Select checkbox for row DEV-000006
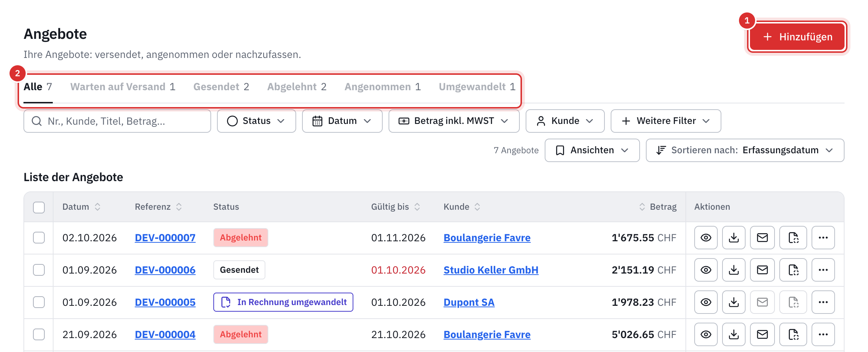868x352 pixels. (x=39, y=270)
